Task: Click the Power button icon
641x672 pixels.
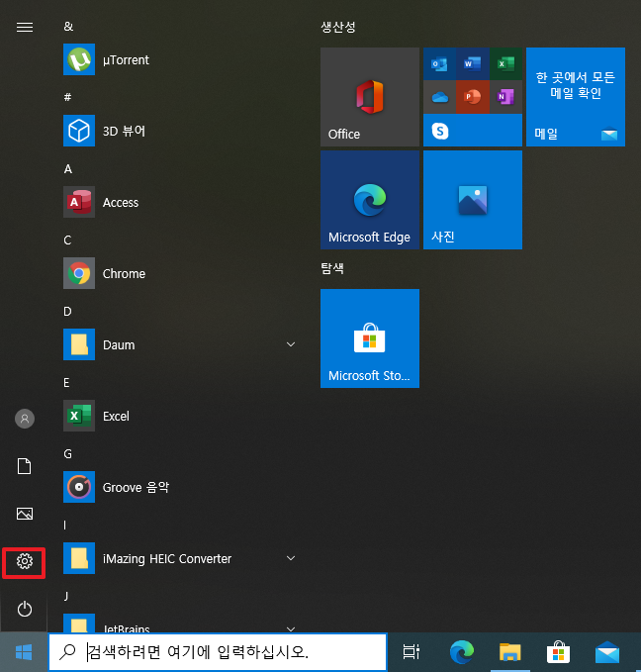Action: click(25, 609)
